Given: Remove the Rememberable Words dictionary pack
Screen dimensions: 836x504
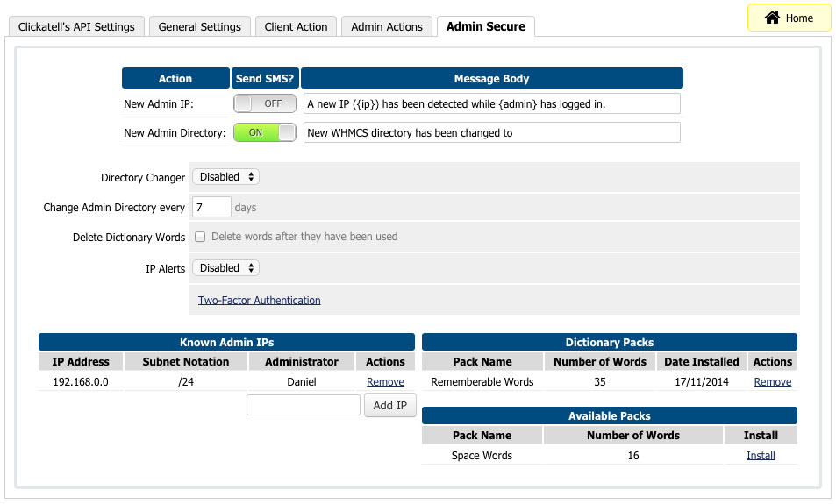Looking at the screenshot, I should 772,382.
